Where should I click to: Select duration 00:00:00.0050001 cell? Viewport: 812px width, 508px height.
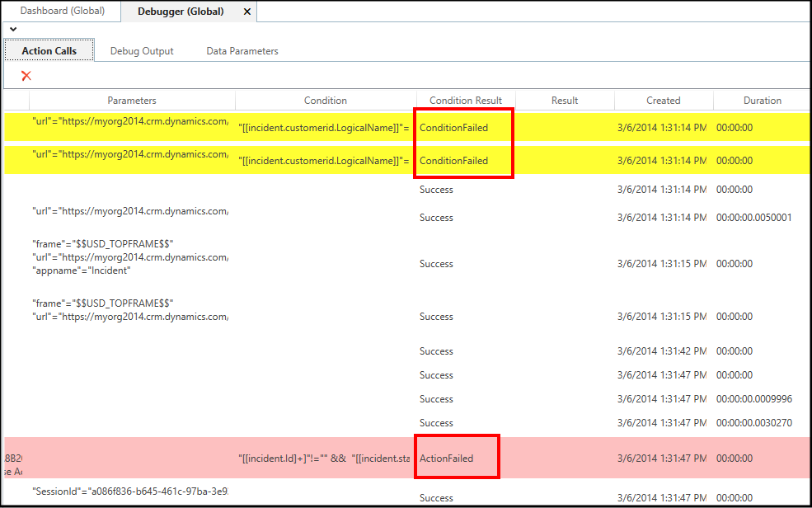click(754, 218)
